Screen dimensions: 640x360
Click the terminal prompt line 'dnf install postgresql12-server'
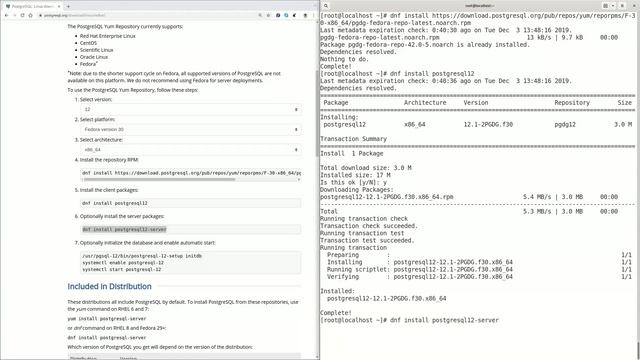[x=409, y=320]
